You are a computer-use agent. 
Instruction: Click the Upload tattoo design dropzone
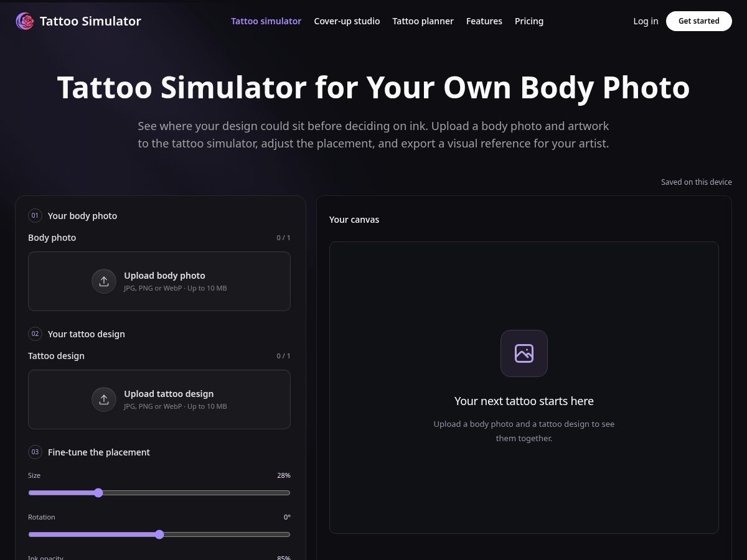159,399
